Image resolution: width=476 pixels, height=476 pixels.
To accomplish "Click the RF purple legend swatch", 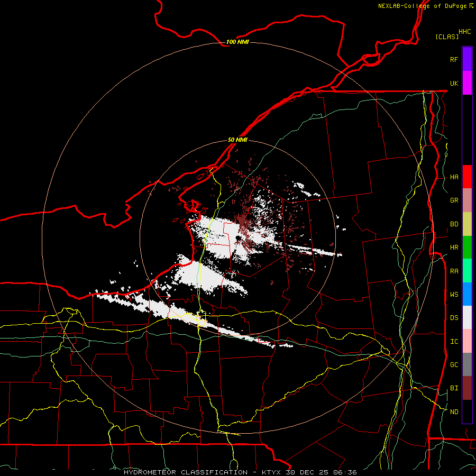I will [467, 59].
